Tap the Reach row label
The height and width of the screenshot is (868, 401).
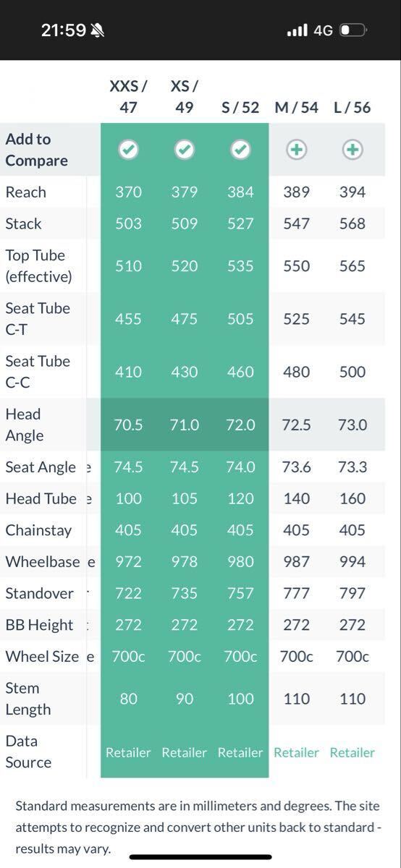click(x=25, y=192)
